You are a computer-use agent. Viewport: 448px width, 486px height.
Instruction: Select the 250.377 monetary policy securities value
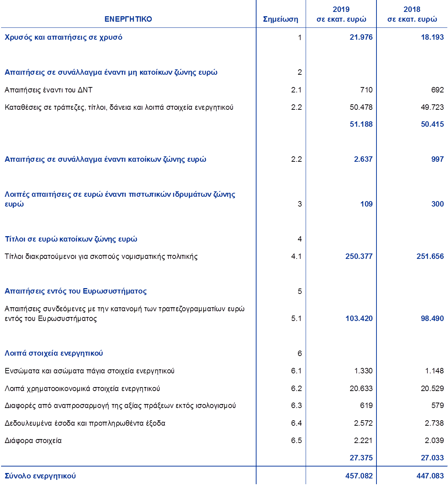coord(359,256)
